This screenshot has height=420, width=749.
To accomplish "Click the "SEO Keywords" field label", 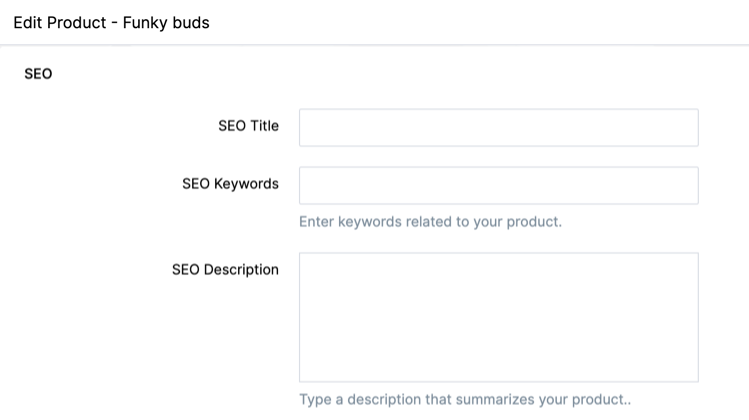I will click(230, 184).
